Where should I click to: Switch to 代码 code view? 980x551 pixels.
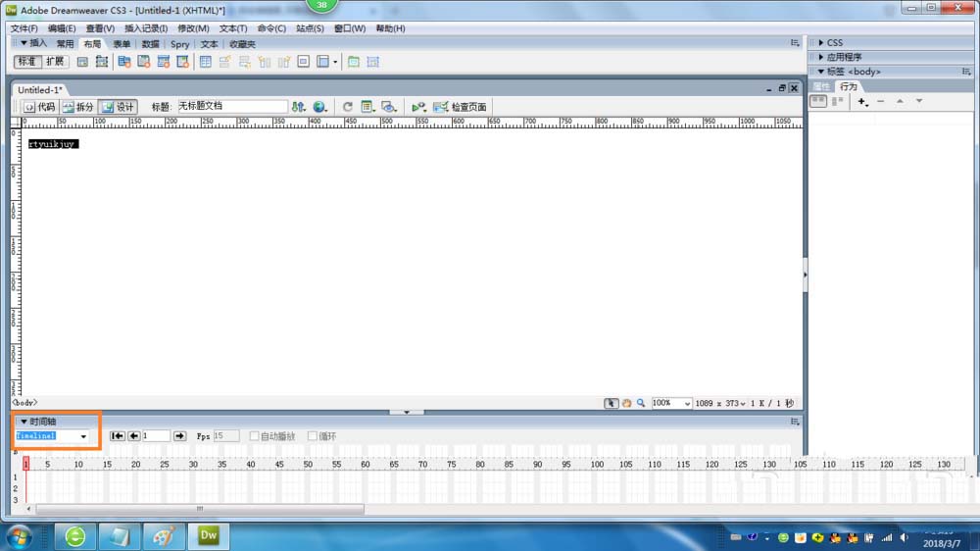pyautogui.click(x=39, y=107)
